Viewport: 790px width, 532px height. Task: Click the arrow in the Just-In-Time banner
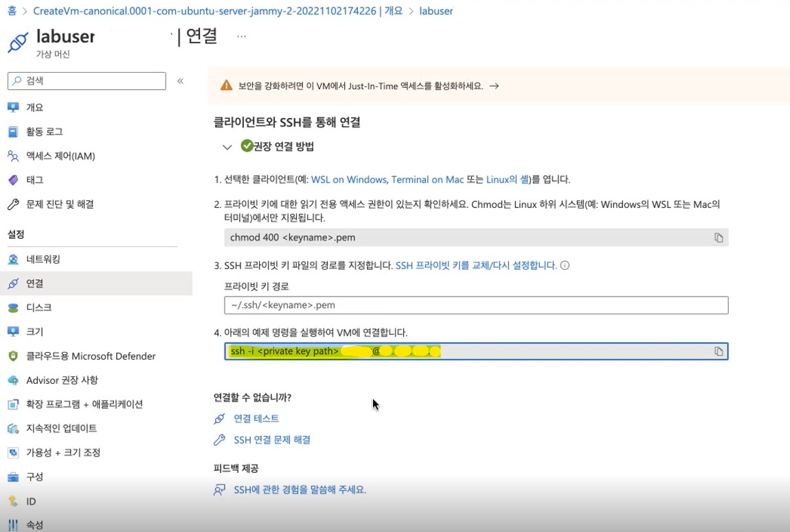494,86
